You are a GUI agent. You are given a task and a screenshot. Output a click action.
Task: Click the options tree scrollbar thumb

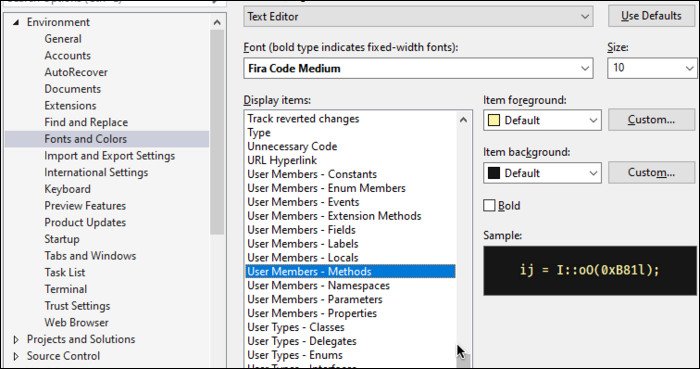pos(217,132)
